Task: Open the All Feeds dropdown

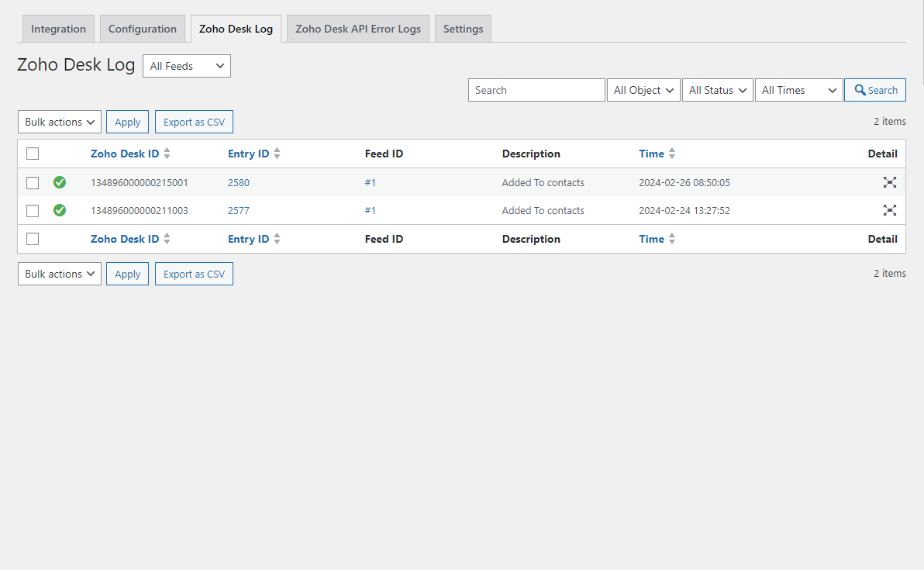Action: (187, 66)
